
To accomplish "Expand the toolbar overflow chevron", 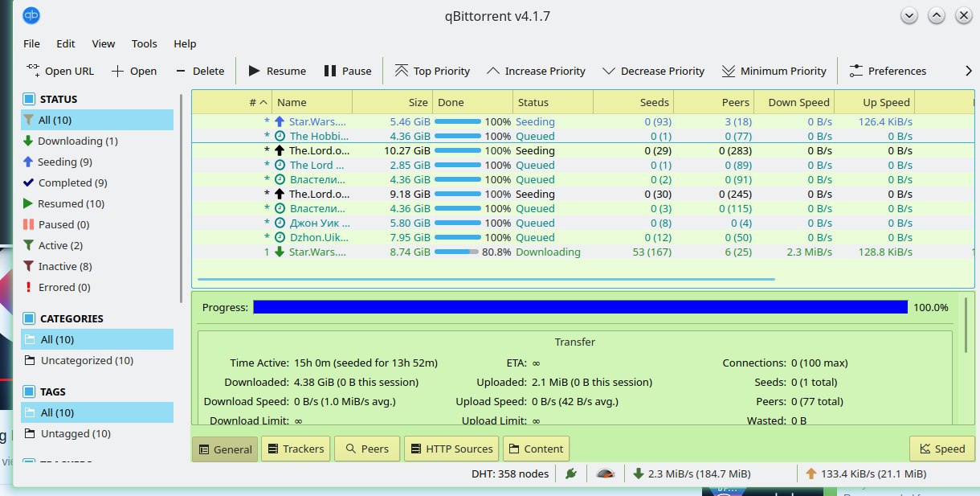I will coord(969,71).
